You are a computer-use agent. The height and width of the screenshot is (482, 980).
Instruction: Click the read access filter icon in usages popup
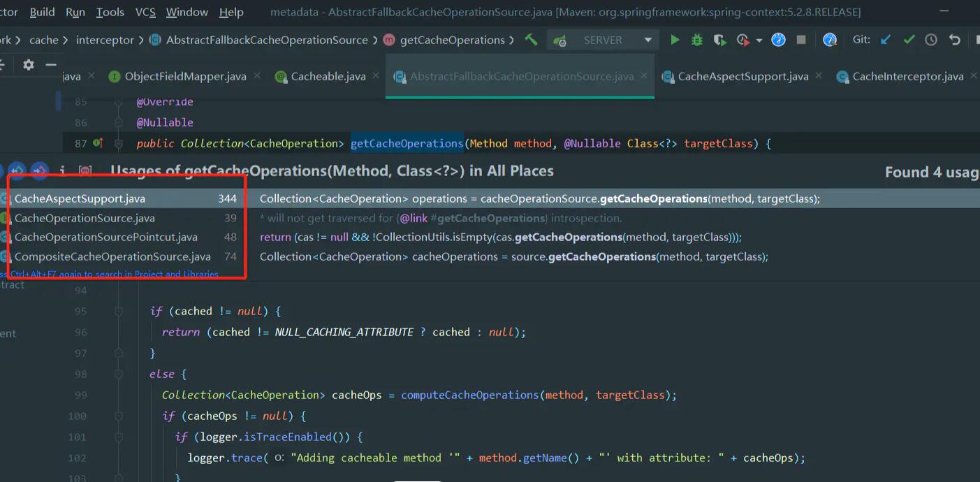[x=17, y=170]
